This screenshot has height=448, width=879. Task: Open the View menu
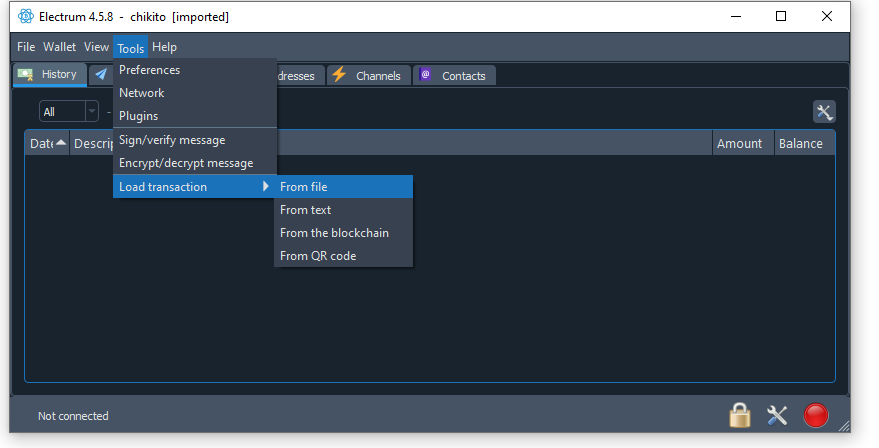point(96,47)
